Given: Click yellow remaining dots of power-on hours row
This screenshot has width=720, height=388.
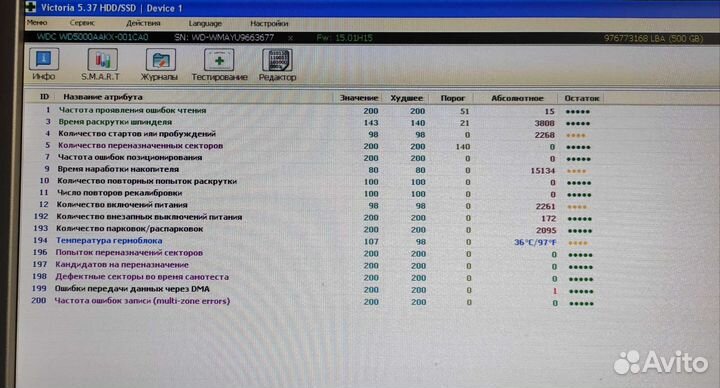Looking at the screenshot, I should tap(576, 171).
